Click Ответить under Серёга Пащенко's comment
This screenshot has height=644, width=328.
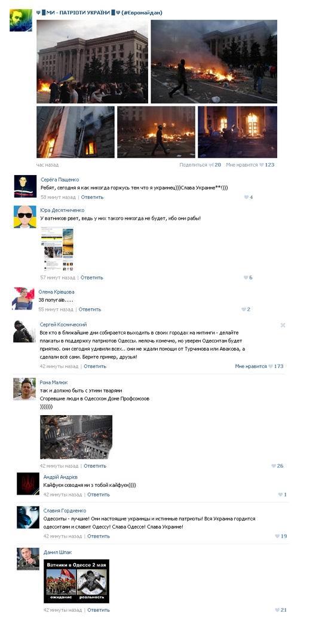click(x=93, y=197)
